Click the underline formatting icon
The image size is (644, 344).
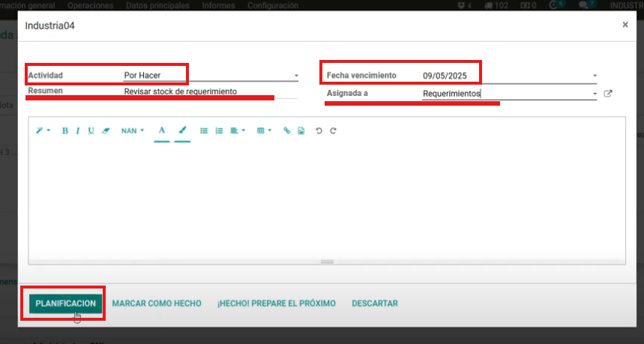pyautogui.click(x=91, y=130)
